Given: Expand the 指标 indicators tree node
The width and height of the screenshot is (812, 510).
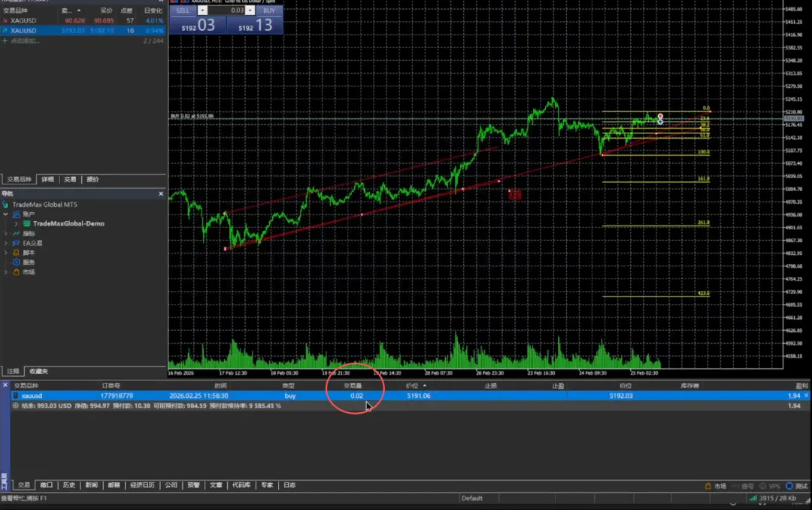Looking at the screenshot, I should point(6,233).
